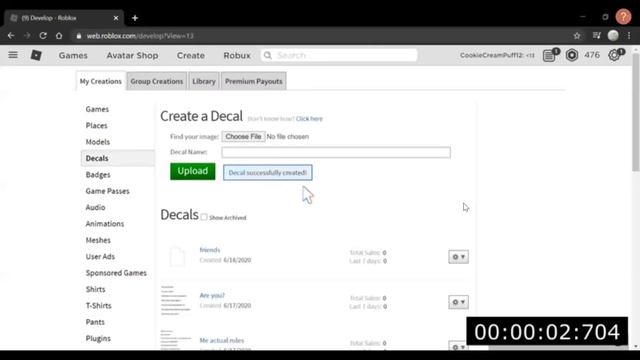The height and width of the screenshot is (360, 640).
Task: Open the gear dropdown for the Are you? decal
Action: pyautogui.click(x=458, y=302)
